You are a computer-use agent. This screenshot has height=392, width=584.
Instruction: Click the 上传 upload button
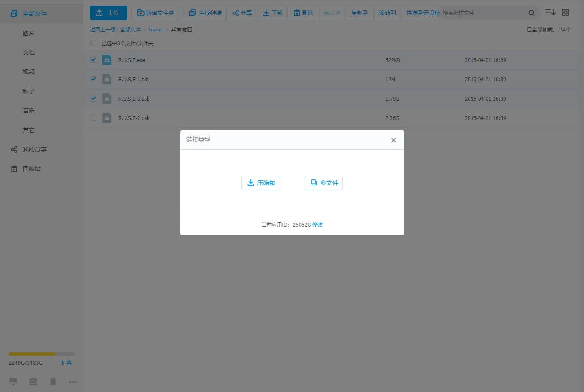click(108, 13)
